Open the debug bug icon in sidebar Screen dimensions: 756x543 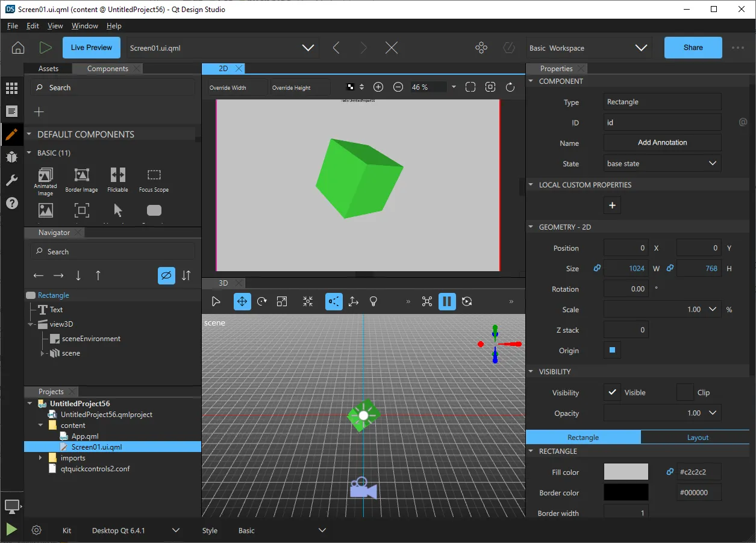pyautogui.click(x=11, y=157)
